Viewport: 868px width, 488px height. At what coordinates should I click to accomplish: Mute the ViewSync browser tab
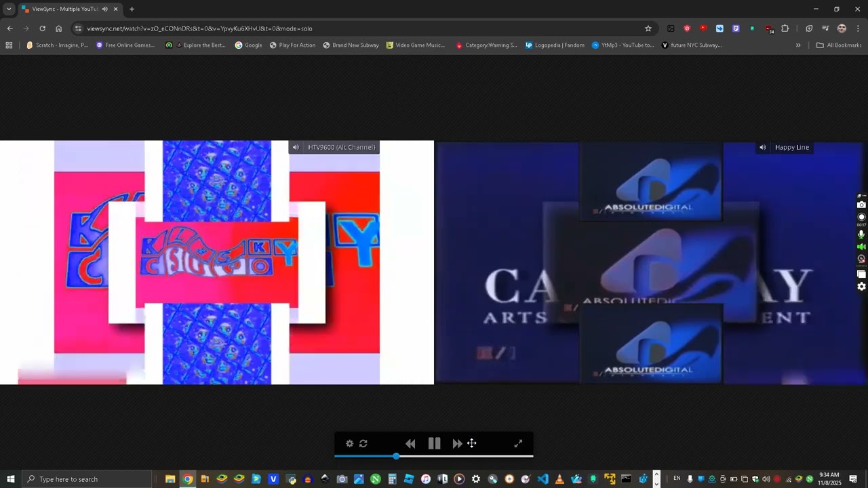click(104, 9)
